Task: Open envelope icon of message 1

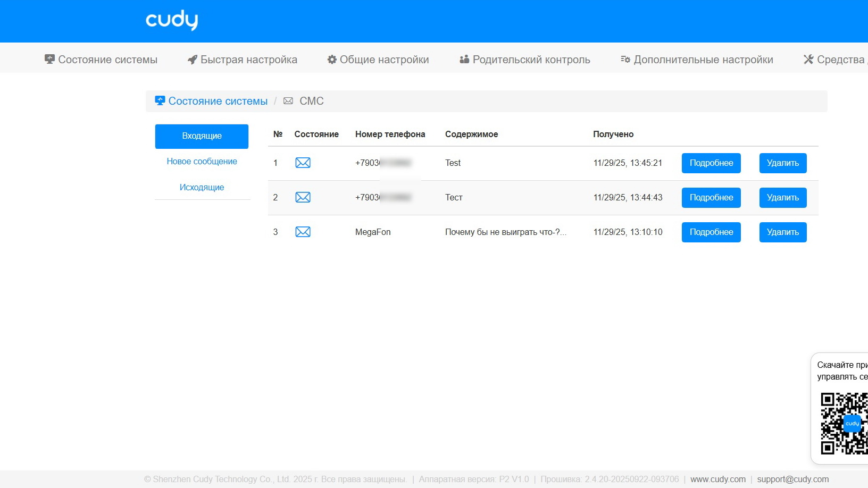Action: pyautogui.click(x=303, y=163)
